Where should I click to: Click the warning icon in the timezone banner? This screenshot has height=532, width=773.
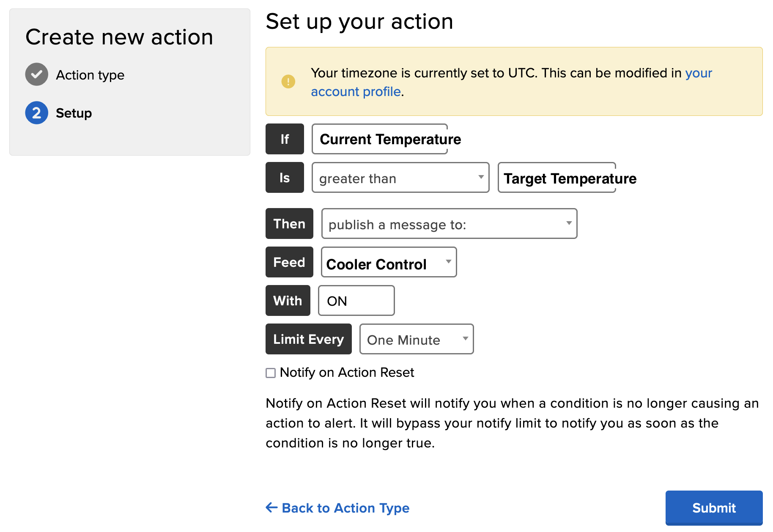pyautogui.click(x=288, y=82)
